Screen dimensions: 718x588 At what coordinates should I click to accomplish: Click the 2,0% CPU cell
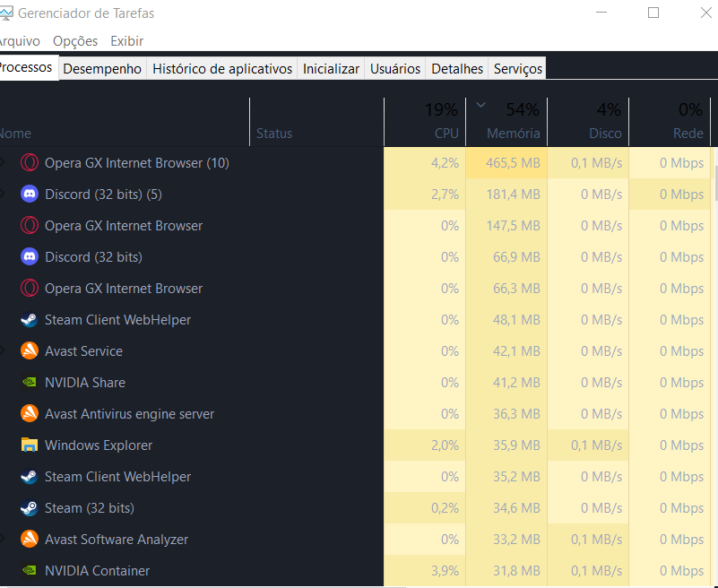point(425,445)
